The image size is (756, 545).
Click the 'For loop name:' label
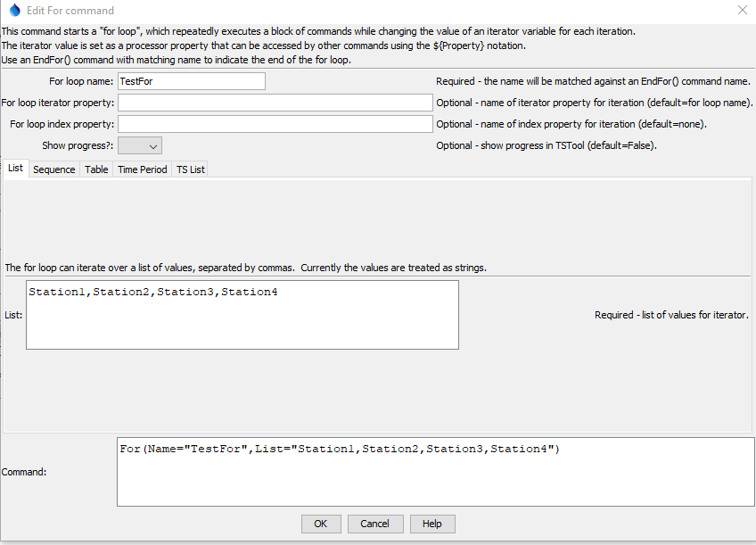click(x=81, y=81)
